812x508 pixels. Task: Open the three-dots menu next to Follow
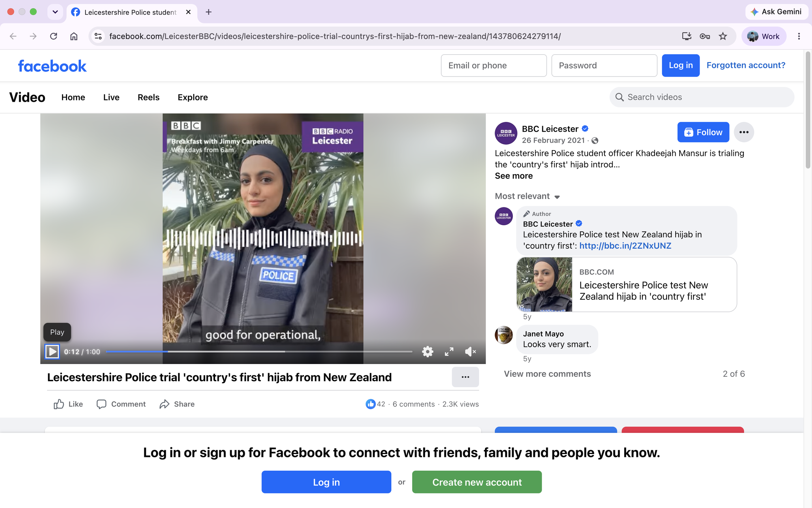pyautogui.click(x=743, y=132)
